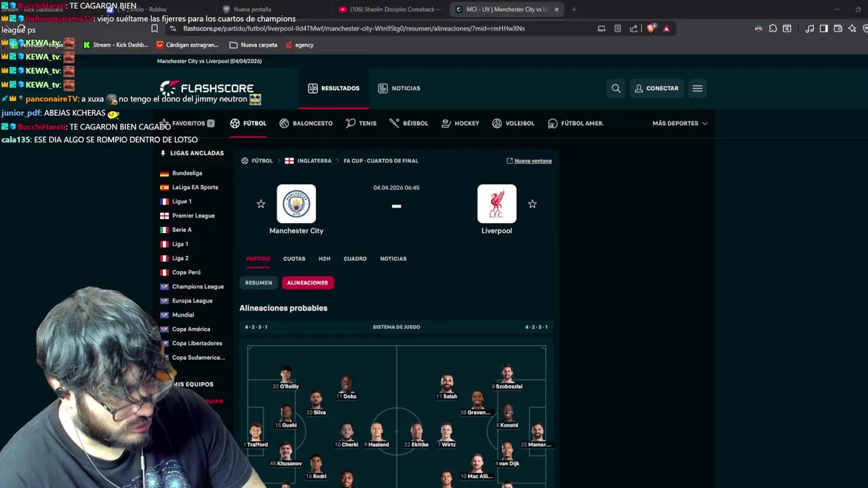Open Copa Libertadores pinned league

197,343
